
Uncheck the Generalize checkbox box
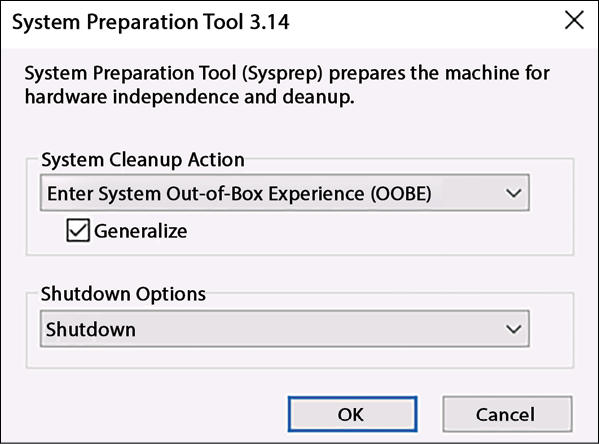coord(78,230)
